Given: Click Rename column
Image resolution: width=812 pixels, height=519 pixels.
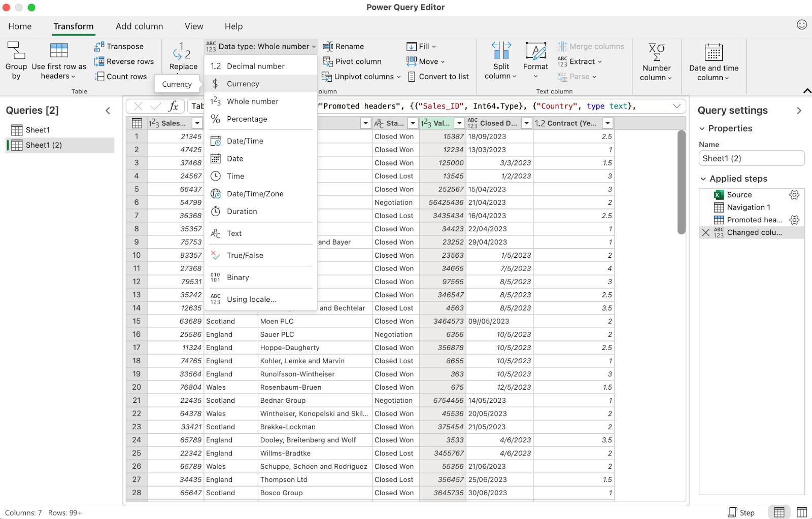Looking at the screenshot, I should [x=344, y=46].
